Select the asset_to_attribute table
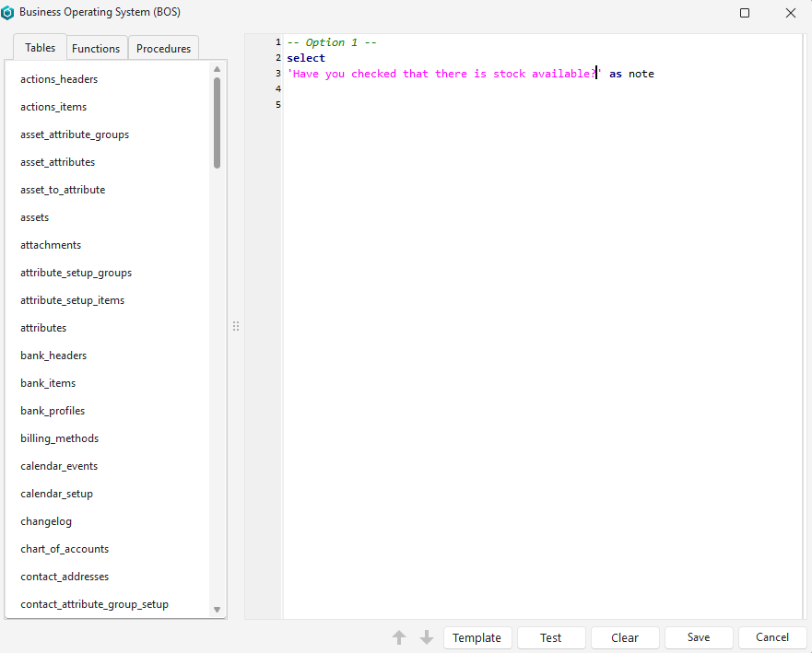The height and width of the screenshot is (653, 812). coord(63,190)
